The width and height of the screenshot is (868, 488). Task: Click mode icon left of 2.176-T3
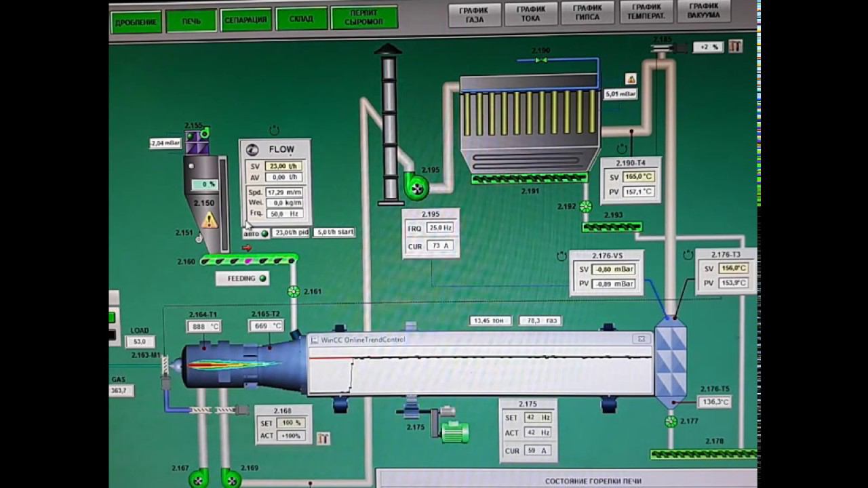tap(688, 254)
